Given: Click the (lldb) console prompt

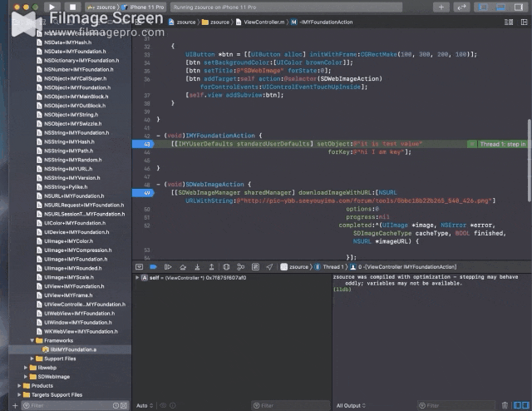Looking at the screenshot, I should pyautogui.click(x=342, y=290).
